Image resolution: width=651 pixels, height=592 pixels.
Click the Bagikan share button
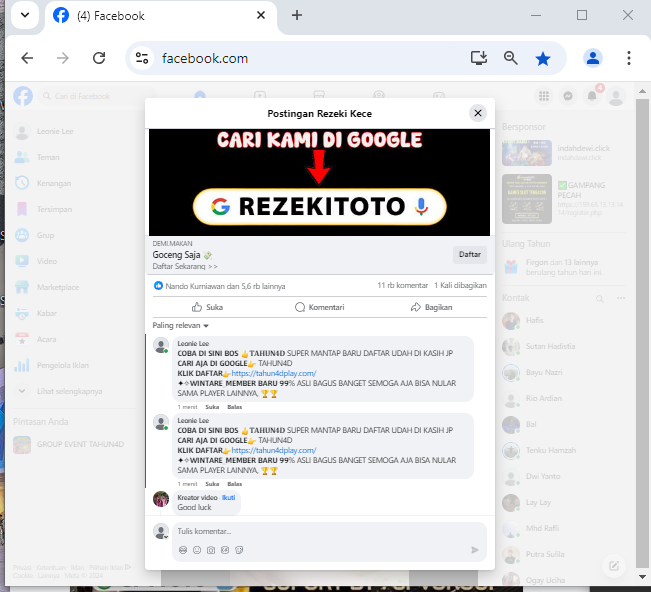coord(432,307)
